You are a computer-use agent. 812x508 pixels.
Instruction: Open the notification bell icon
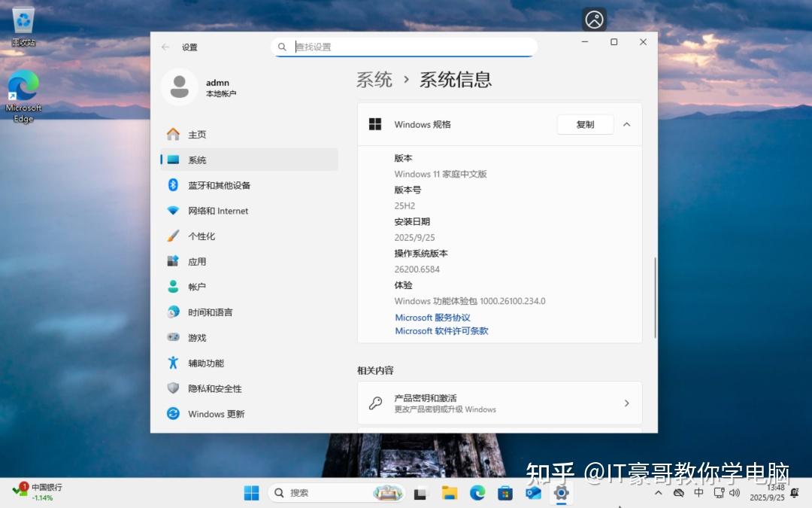pyautogui.click(x=795, y=492)
